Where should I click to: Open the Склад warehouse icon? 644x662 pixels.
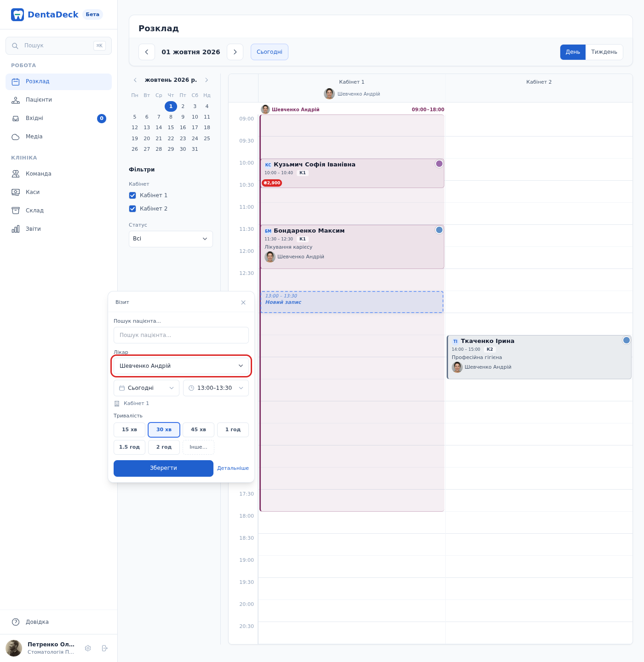pos(16,211)
